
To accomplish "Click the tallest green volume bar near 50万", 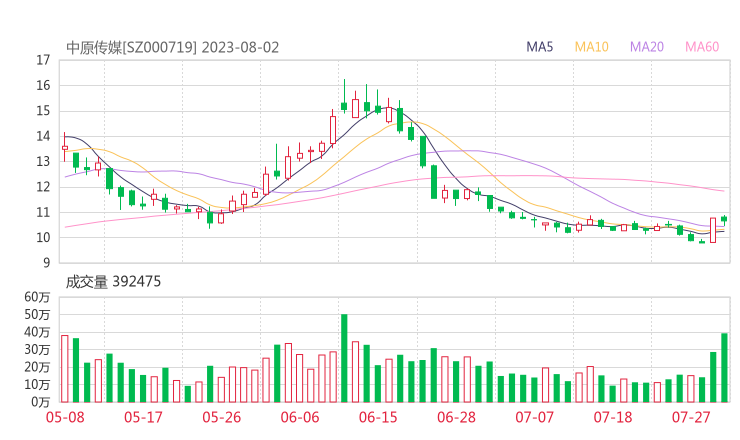I will coord(344,358).
